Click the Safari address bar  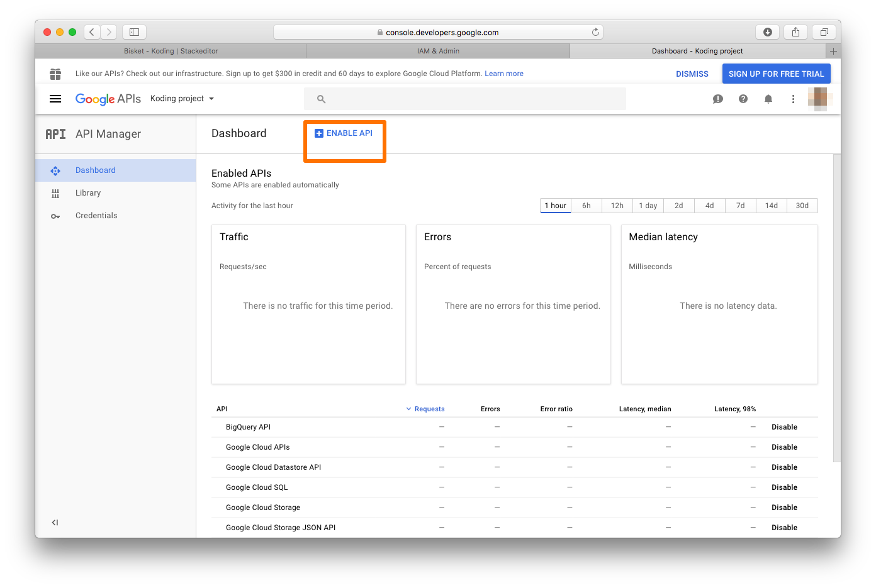438,32
